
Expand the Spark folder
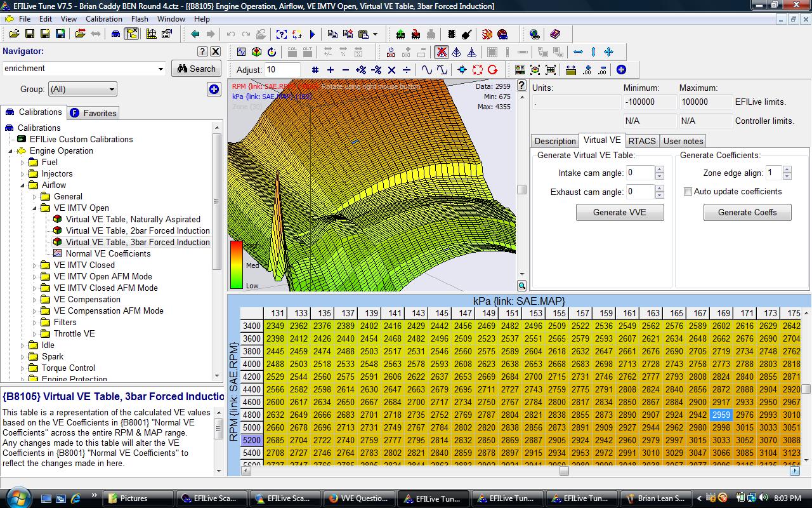tap(23, 357)
